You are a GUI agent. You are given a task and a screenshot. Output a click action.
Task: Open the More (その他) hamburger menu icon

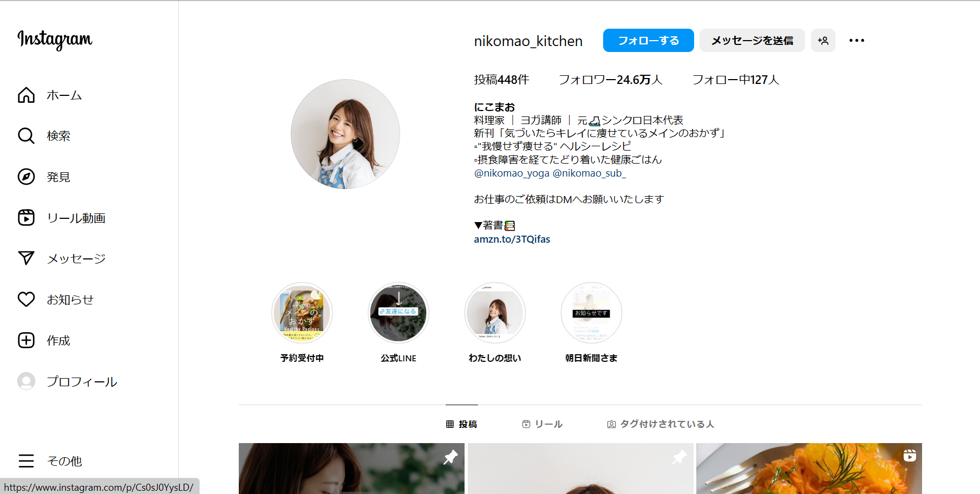[26, 461]
